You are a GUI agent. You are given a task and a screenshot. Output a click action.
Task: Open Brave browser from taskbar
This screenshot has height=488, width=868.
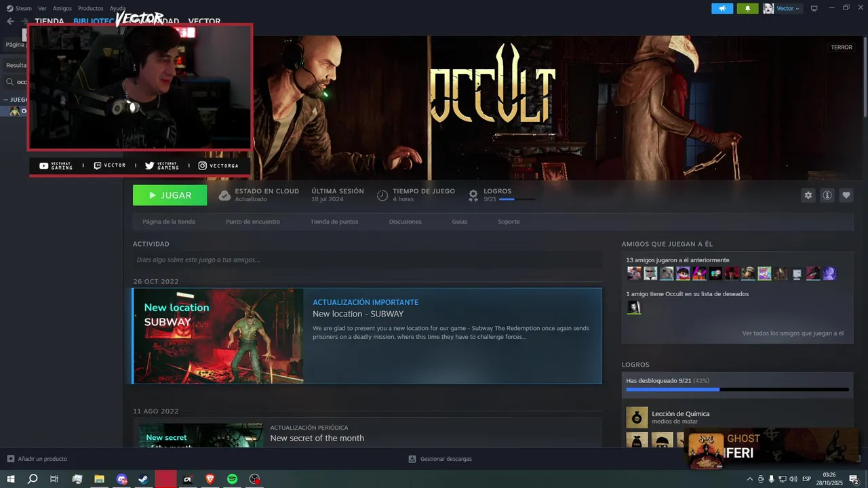pos(210,479)
